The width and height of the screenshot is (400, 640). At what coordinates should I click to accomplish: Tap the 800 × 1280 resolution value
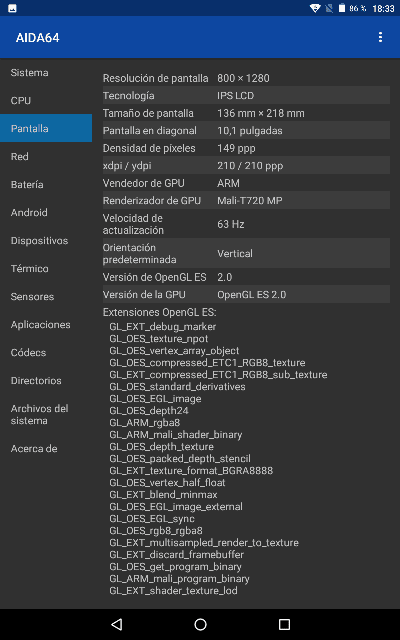(x=243, y=78)
